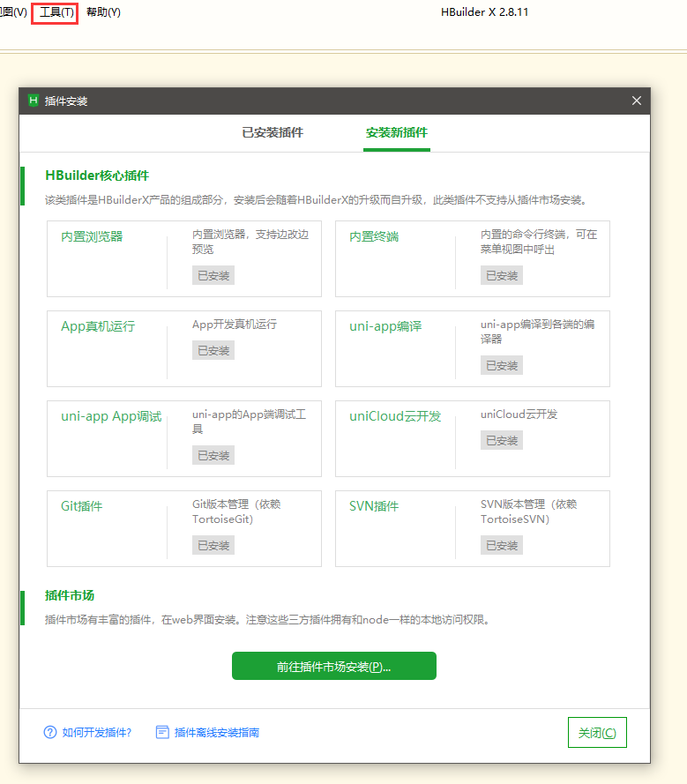Select the App真机运行 plugin title
Image resolution: width=687 pixels, height=784 pixels.
pos(98,326)
